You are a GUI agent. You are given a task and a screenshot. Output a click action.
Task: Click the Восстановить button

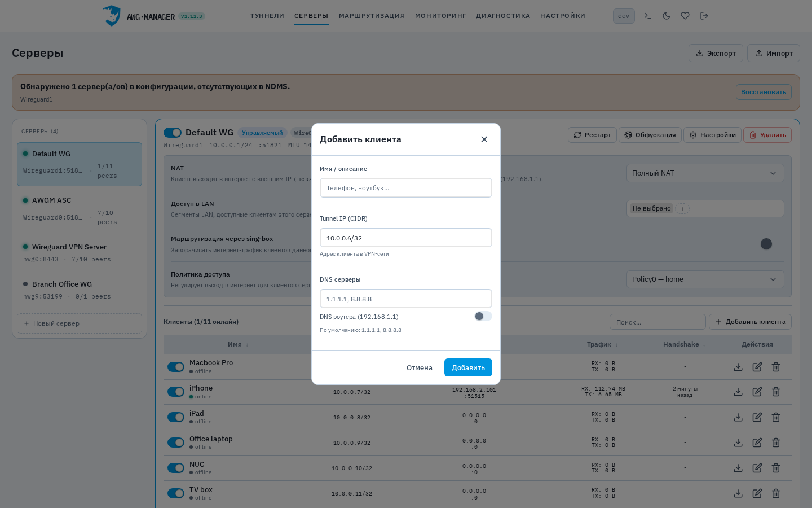click(764, 92)
